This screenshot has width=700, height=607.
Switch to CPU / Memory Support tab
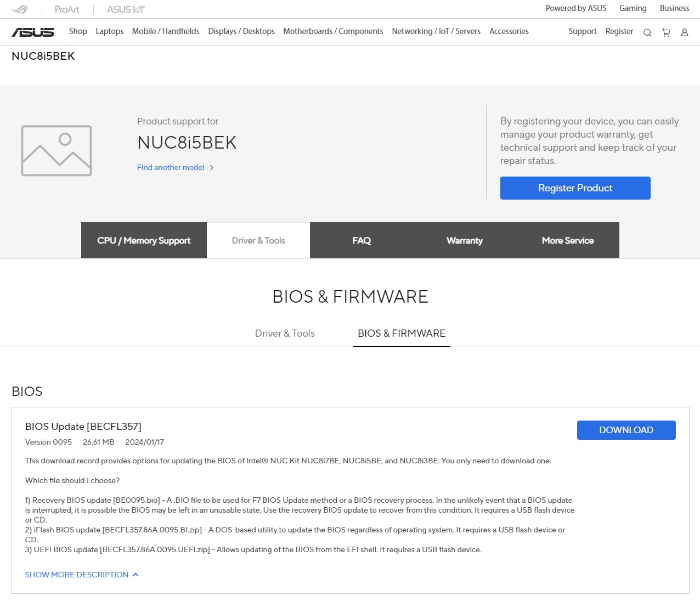(144, 240)
